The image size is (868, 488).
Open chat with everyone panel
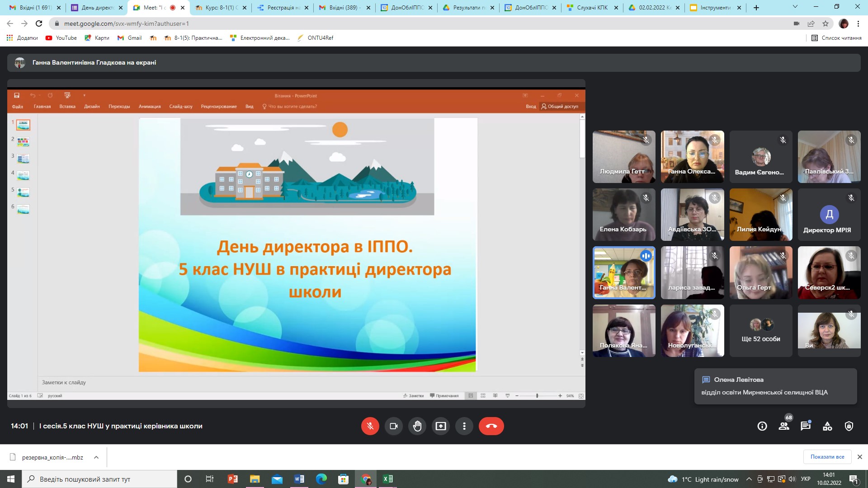coord(806,426)
